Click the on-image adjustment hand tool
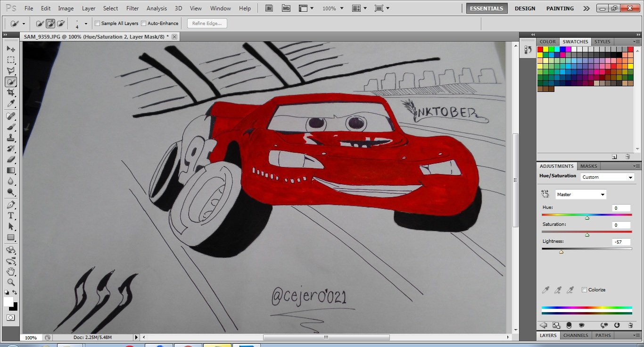 pyautogui.click(x=545, y=194)
